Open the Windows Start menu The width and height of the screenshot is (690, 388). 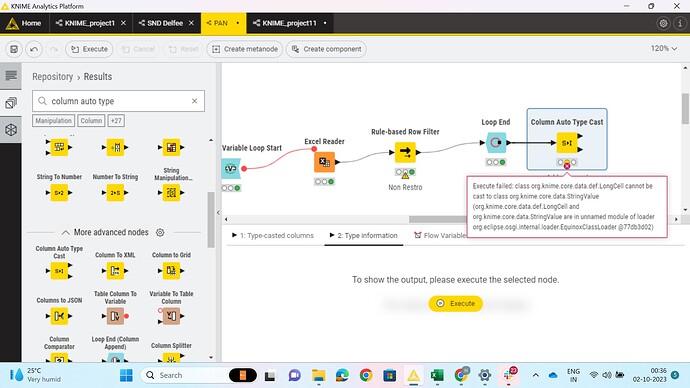[126, 375]
